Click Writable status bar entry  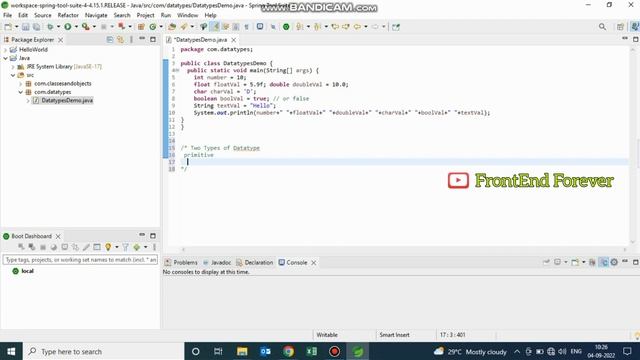click(x=327, y=335)
